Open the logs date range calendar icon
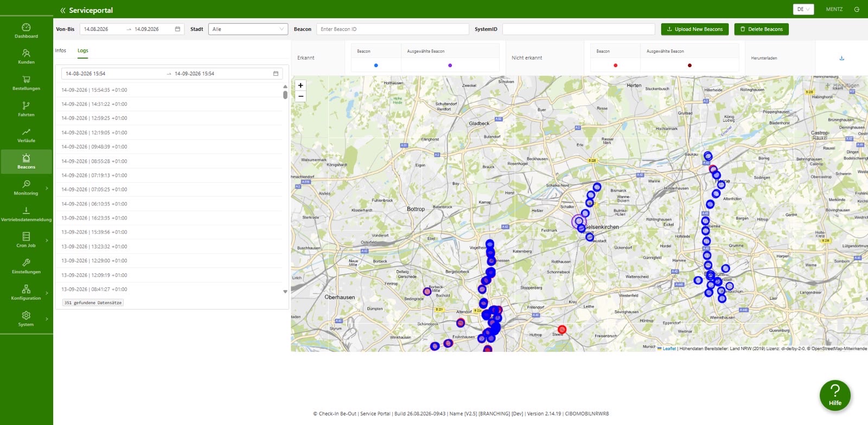 [x=276, y=74]
